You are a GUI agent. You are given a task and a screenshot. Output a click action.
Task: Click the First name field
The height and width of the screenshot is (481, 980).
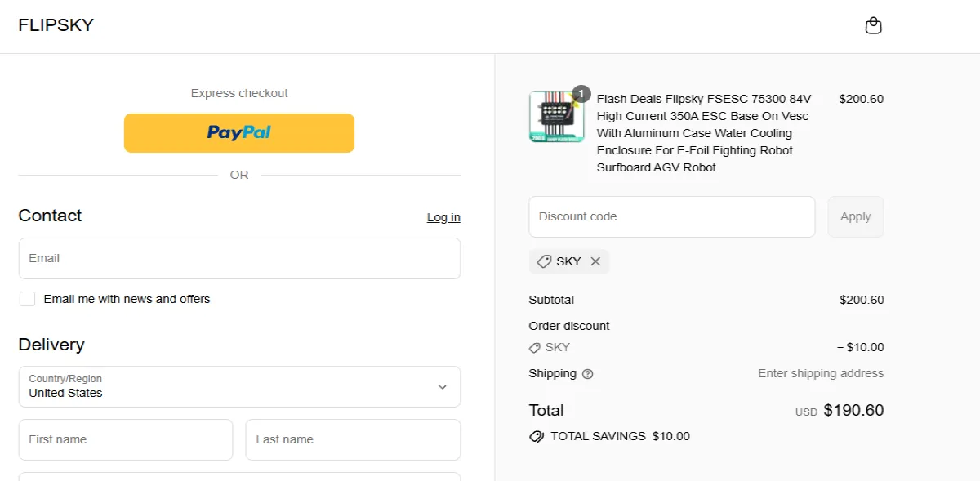(x=125, y=439)
